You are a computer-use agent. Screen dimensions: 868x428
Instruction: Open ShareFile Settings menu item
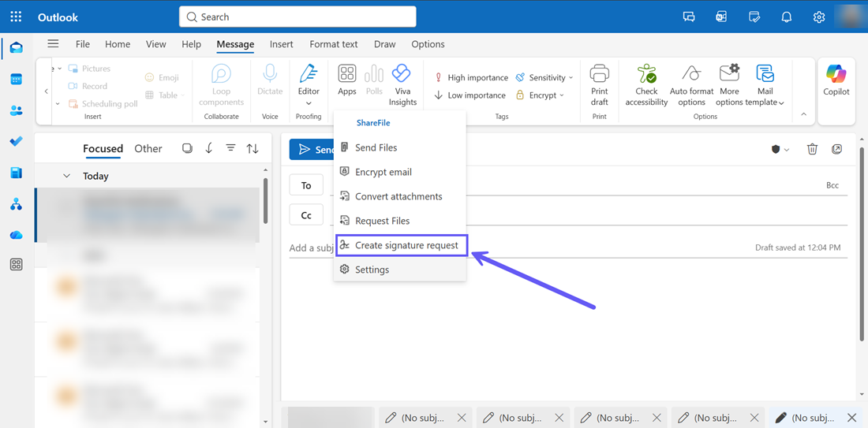[x=400, y=270]
